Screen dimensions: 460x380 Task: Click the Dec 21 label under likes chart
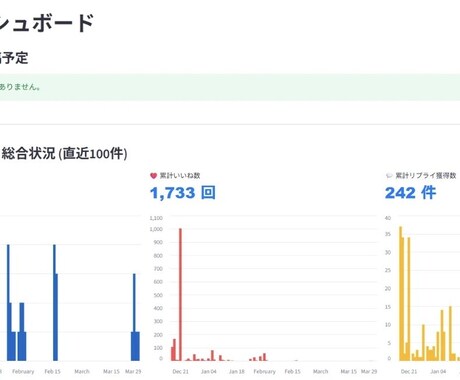pos(180,371)
